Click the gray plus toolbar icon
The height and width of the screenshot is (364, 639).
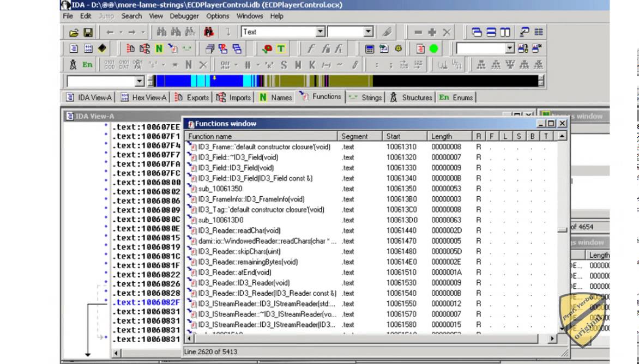tap(432, 32)
